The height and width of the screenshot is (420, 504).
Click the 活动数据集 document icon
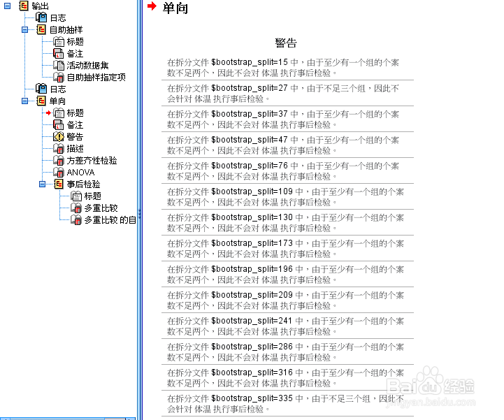(x=59, y=65)
